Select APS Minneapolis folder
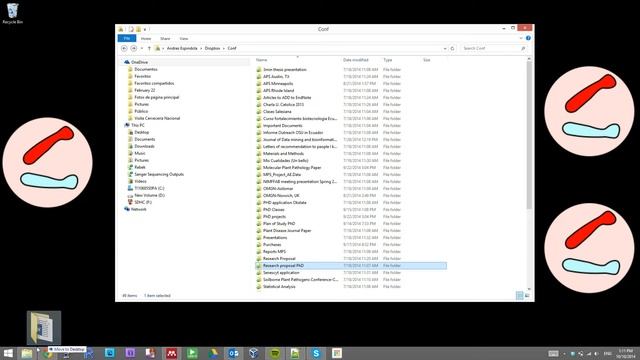The image size is (640, 360). tap(278, 84)
